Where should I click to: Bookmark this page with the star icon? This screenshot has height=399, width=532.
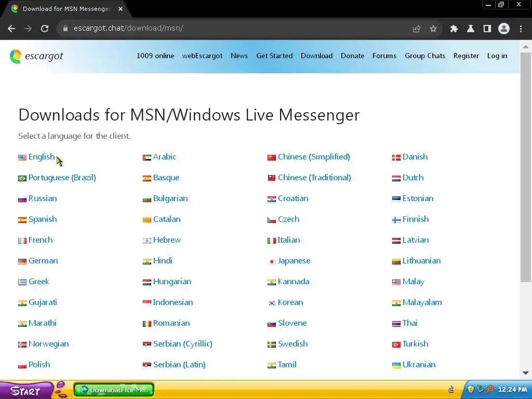pos(433,29)
